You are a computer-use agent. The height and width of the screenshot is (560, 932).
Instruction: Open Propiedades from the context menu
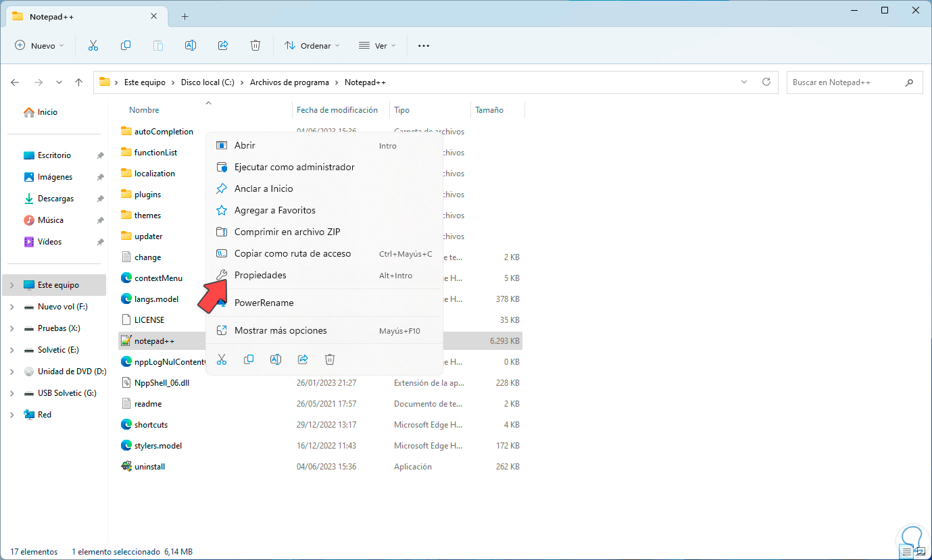point(324,275)
